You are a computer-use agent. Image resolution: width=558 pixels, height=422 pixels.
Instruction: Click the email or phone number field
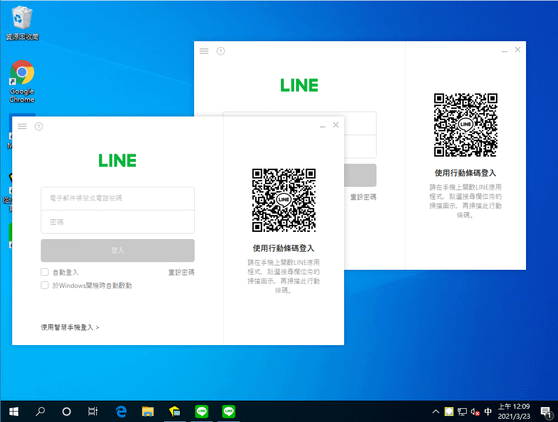pyautogui.click(x=118, y=198)
